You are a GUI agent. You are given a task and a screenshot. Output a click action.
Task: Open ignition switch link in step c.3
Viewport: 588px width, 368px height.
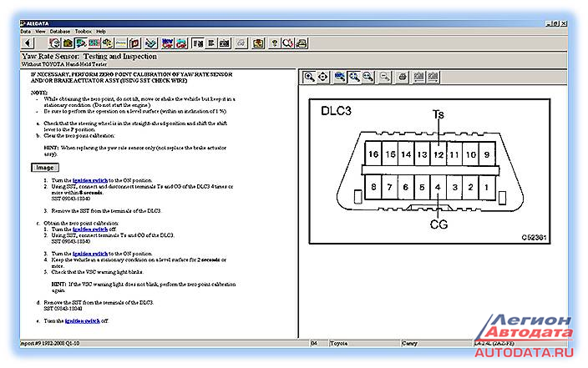click(x=90, y=254)
